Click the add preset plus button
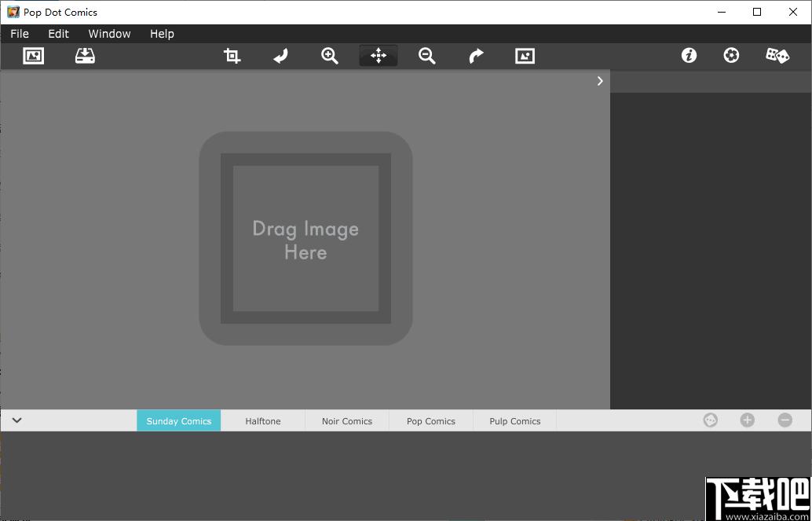Image resolution: width=812 pixels, height=521 pixels. 748,420
